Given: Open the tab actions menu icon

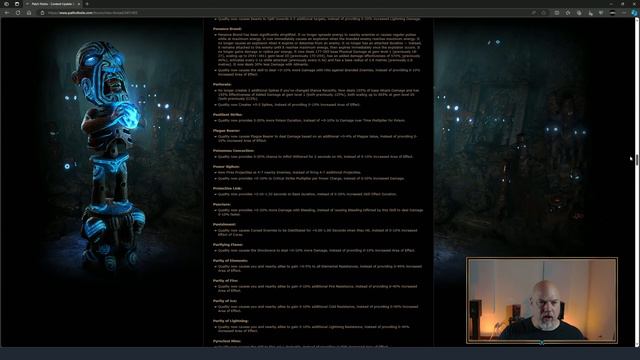Looking at the screenshot, I should (17, 4).
